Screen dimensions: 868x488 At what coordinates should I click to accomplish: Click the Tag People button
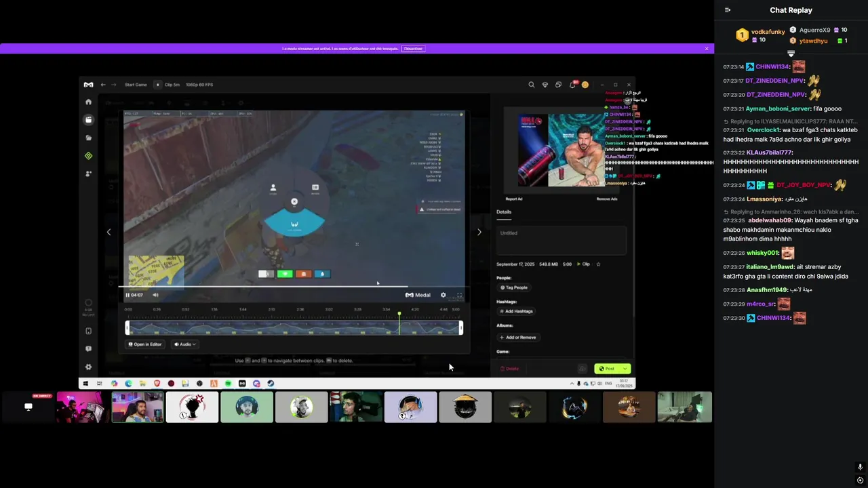pyautogui.click(x=514, y=287)
